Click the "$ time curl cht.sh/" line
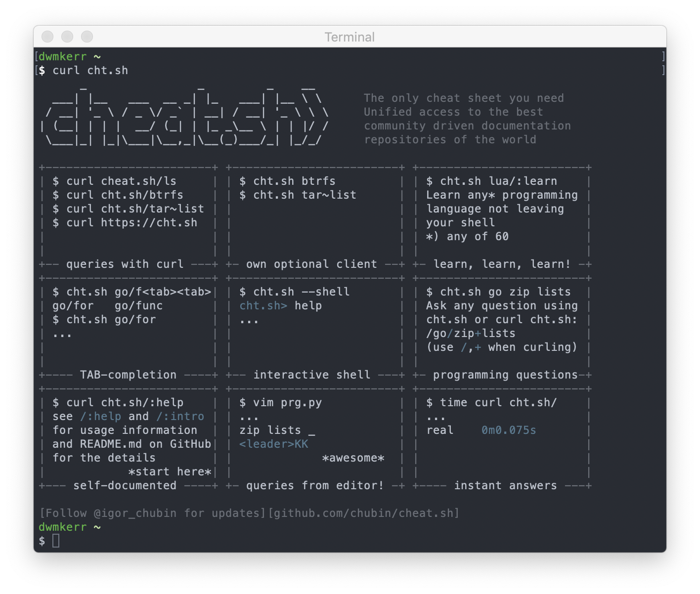Viewport: 700px width, 594px height. 492,402
